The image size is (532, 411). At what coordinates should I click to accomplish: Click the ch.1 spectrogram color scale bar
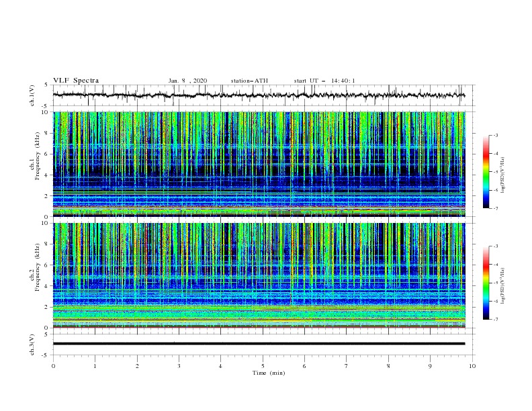click(x=486, y=172)
